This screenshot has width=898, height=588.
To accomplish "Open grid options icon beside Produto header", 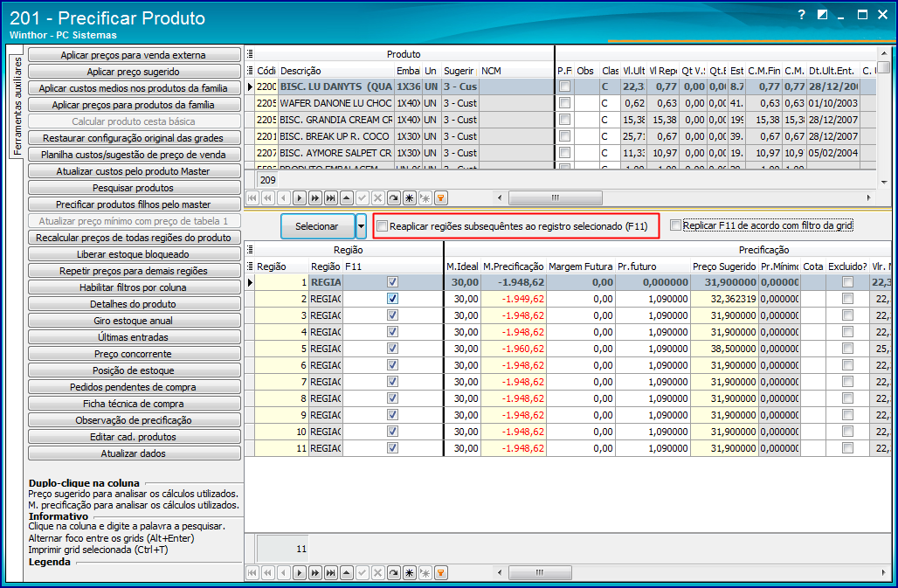I will tap(250, 54).
